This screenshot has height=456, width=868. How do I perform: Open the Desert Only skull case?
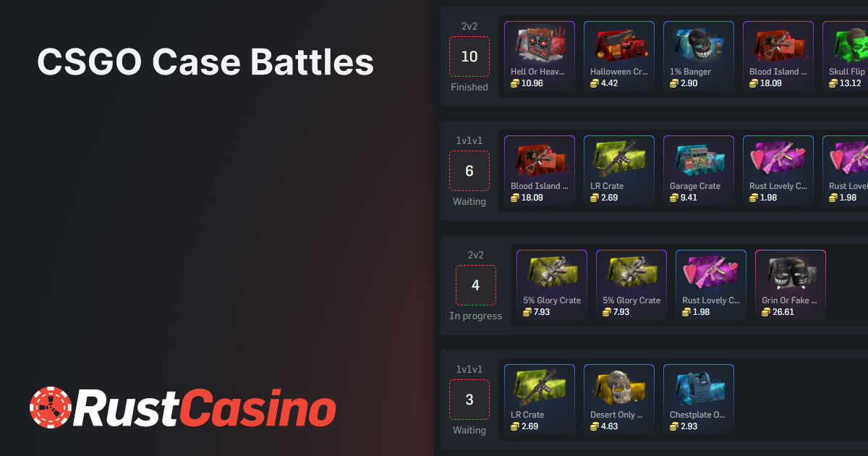(619, 399)
